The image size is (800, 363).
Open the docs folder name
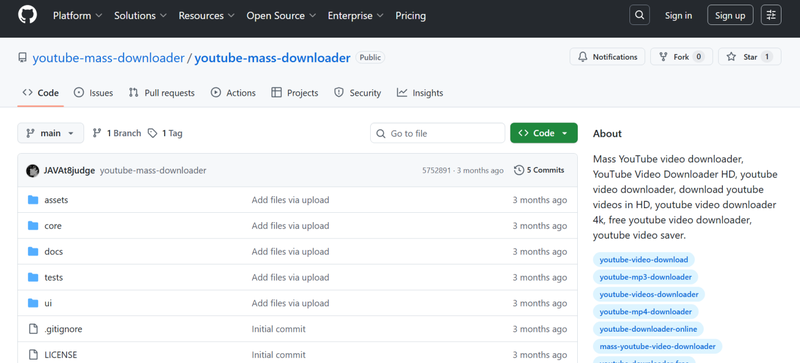(x=54, y=252)
